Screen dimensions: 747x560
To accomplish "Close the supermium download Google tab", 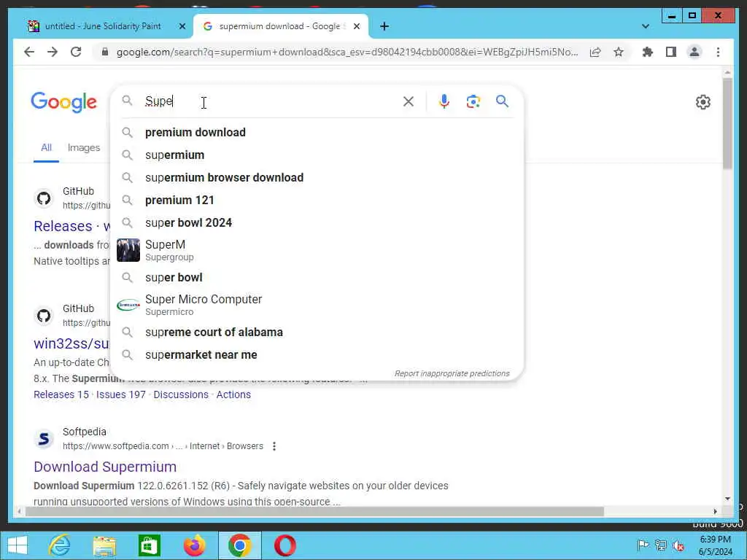I will (357, 26).
